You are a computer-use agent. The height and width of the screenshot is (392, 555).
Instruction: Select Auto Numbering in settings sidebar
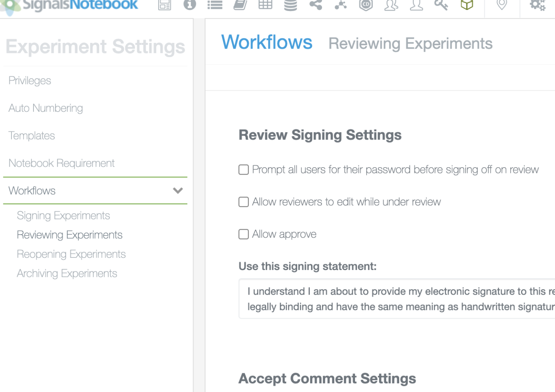tap(46, 108)
